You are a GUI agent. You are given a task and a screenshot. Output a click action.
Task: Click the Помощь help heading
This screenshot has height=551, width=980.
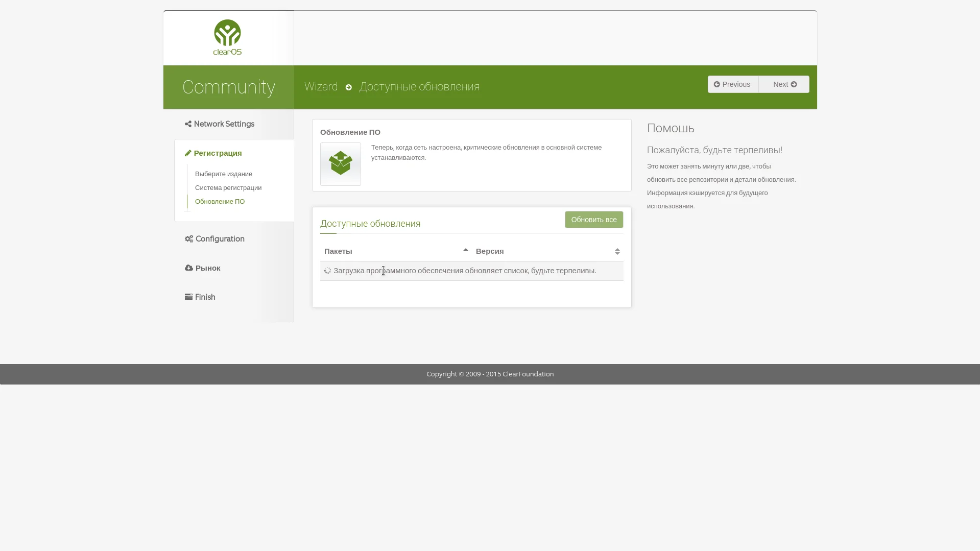tap(671, 128)
